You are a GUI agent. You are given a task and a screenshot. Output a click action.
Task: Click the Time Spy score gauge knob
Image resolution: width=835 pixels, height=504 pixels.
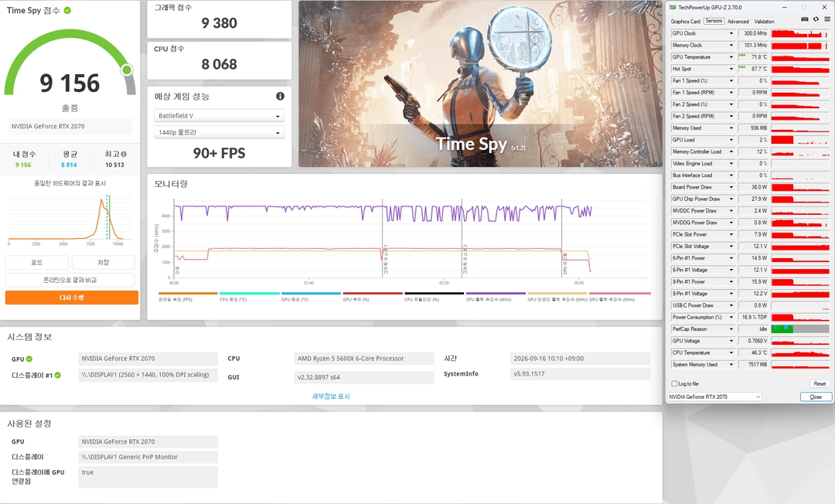[x=127, y=70]
